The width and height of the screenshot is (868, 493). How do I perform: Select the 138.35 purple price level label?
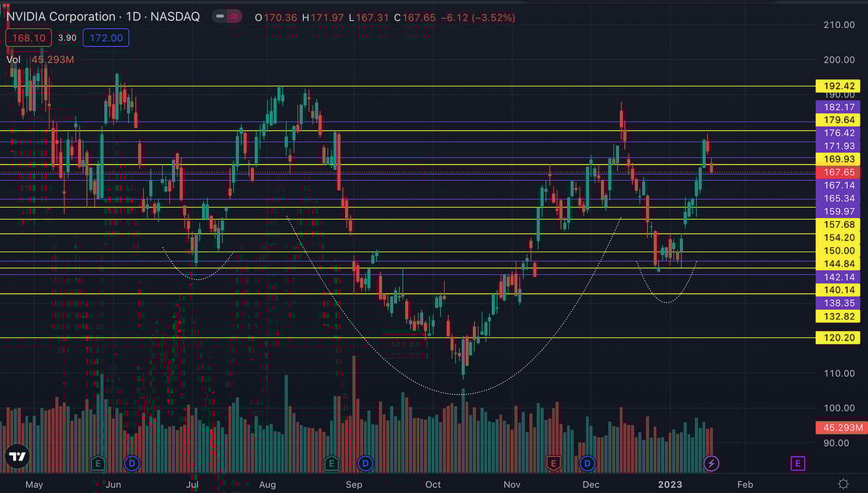pyautogui.click(x=839, y=303)
